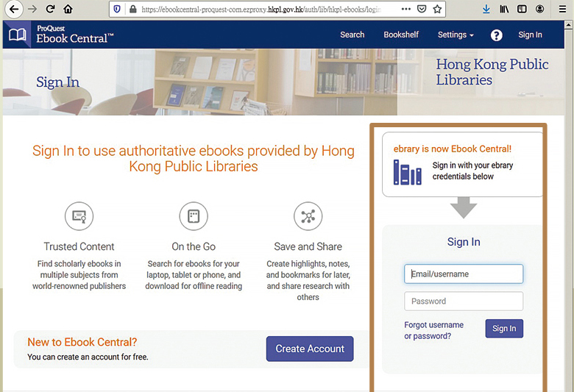Image resolution: width=574 pixels, height=392 pixels.
Task: Click the Hong Kong Public Libraries banner title
Action: [492, 72]
